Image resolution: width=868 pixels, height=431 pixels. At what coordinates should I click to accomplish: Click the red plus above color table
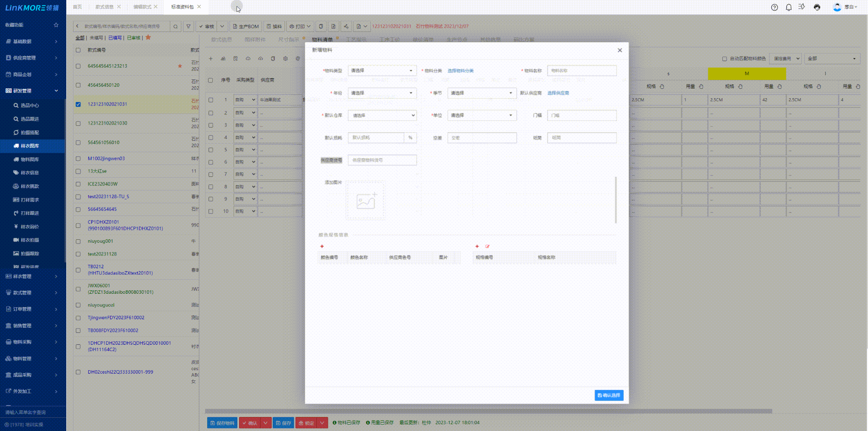point(322,247)
